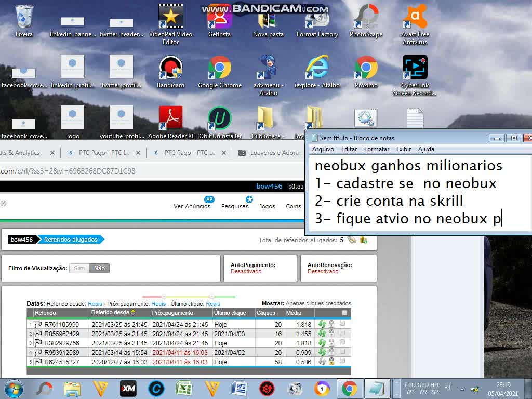
Task: Open Windows Explorer from taskbar
Action: click(x=72, y=389)
